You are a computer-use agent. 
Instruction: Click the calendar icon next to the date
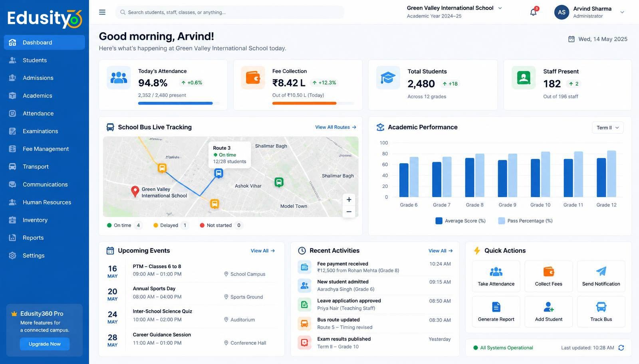tap(572, 39)
